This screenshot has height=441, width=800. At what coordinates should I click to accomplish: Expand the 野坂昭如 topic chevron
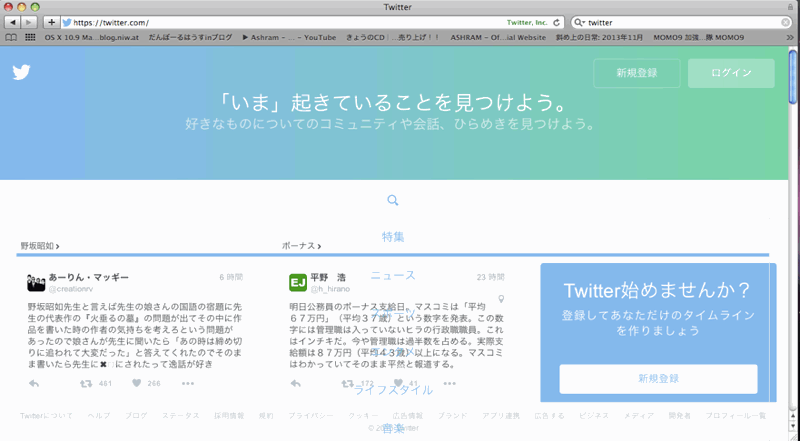coord(57,245)
